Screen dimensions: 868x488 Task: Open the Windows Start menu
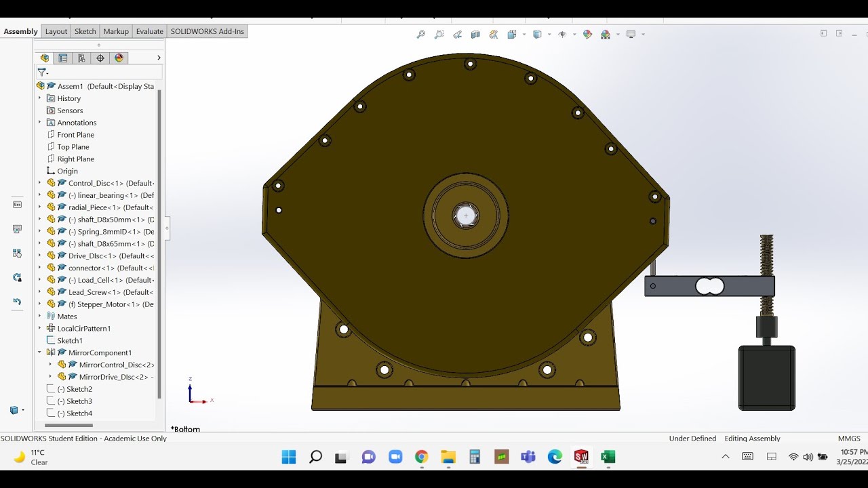289,457
